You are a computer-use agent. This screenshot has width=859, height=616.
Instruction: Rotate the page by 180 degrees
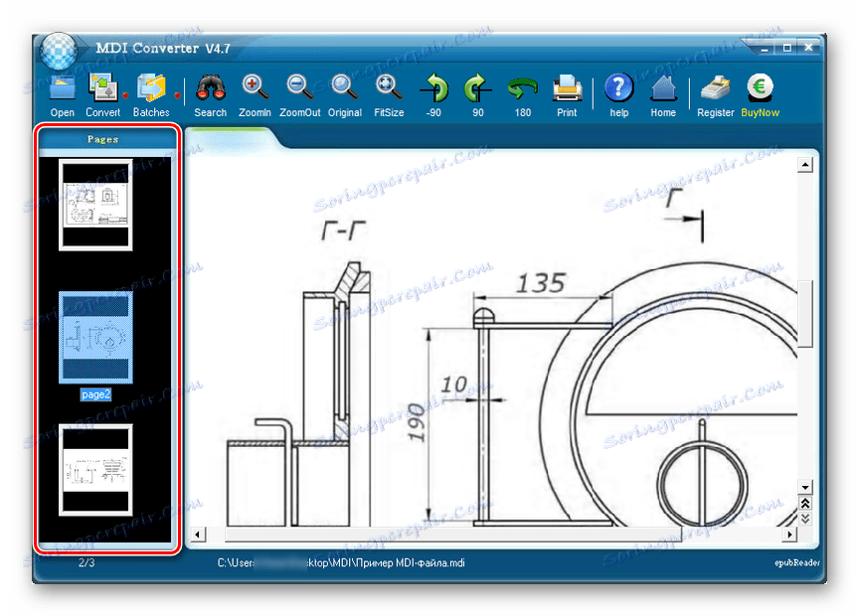click(522, 88)
